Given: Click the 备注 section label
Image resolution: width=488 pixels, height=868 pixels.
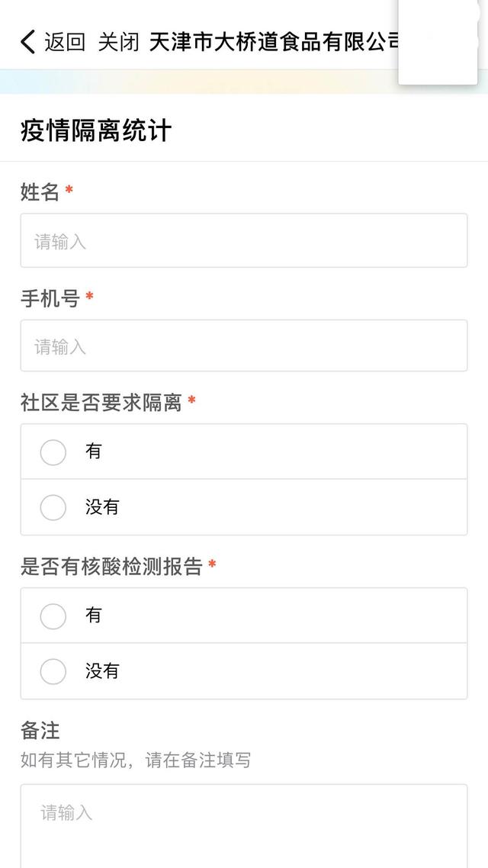Looking at the screenshot, I should coord(40,730).
